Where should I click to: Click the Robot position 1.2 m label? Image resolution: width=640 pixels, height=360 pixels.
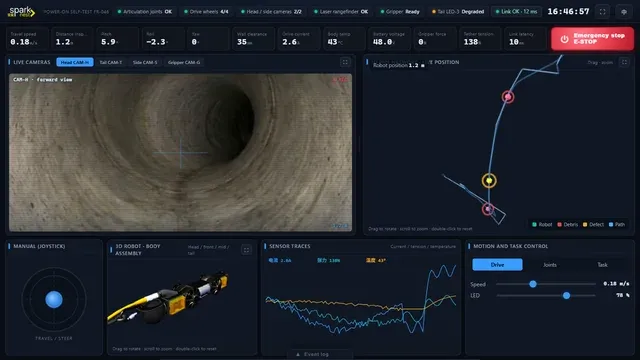(x=399, y=65)
